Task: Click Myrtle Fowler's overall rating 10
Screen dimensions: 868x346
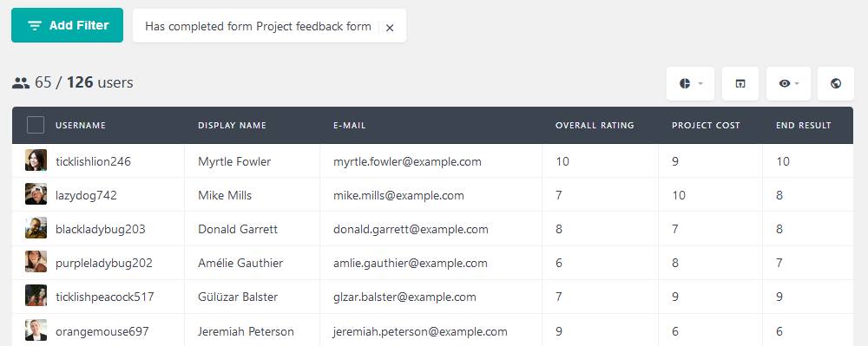Action: pos(562,162)
